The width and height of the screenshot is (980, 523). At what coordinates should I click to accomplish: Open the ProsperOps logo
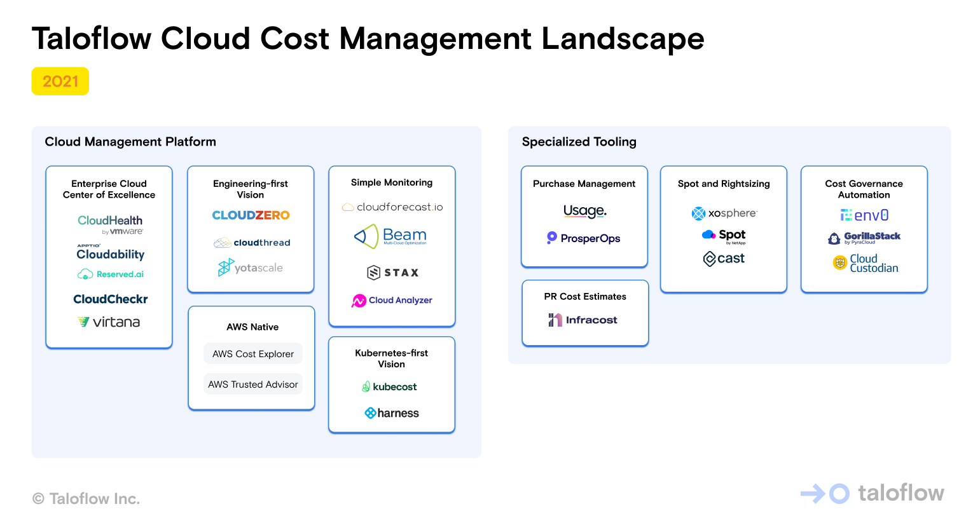(584, 238)
